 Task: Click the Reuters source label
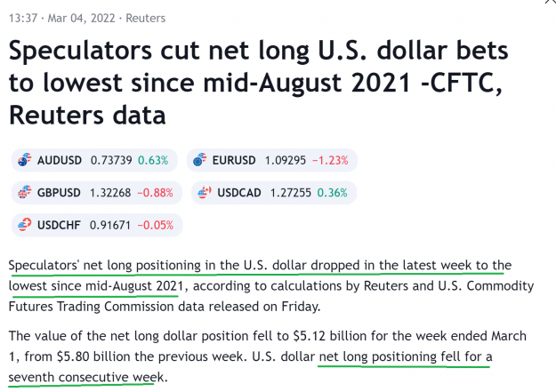click(x=145, y=18)
